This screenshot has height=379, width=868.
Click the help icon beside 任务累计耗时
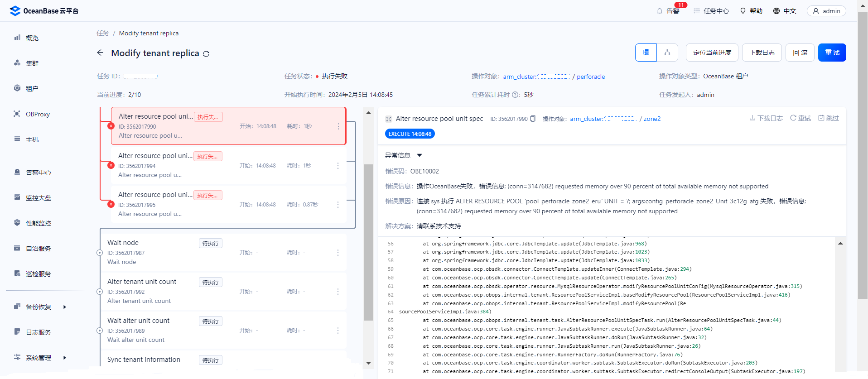click(x=516, y=95)
